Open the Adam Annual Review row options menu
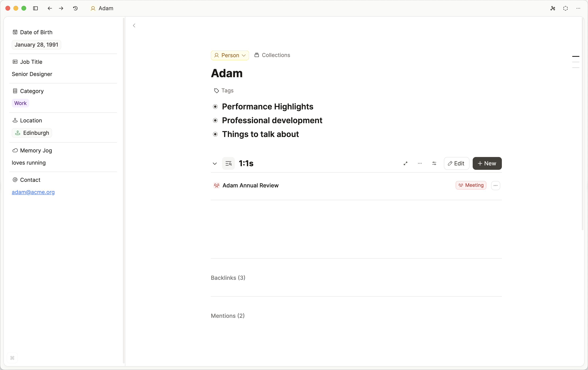Image resolution: width=588 pixels, height=370 pixels. 495,185
